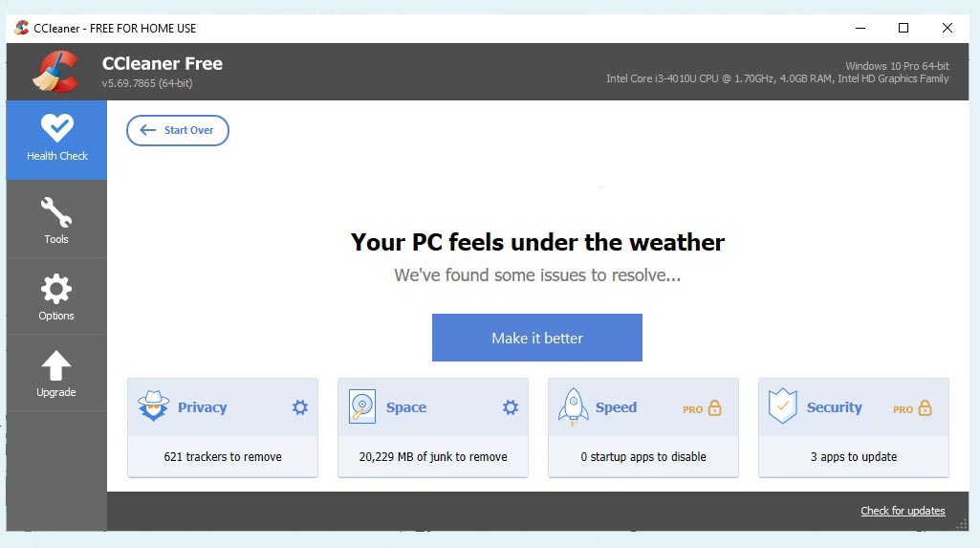This screenshot has height=548, width=980.
Task: Open the Upgrade section
Action: (x=56, y=373)
